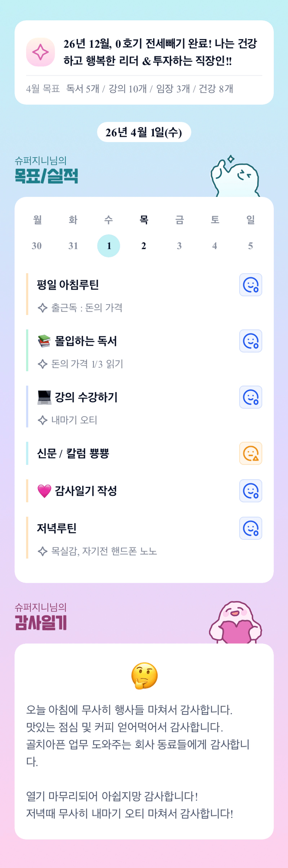Click the thinking face emoji
288x868 pixels.
point(144,676)
